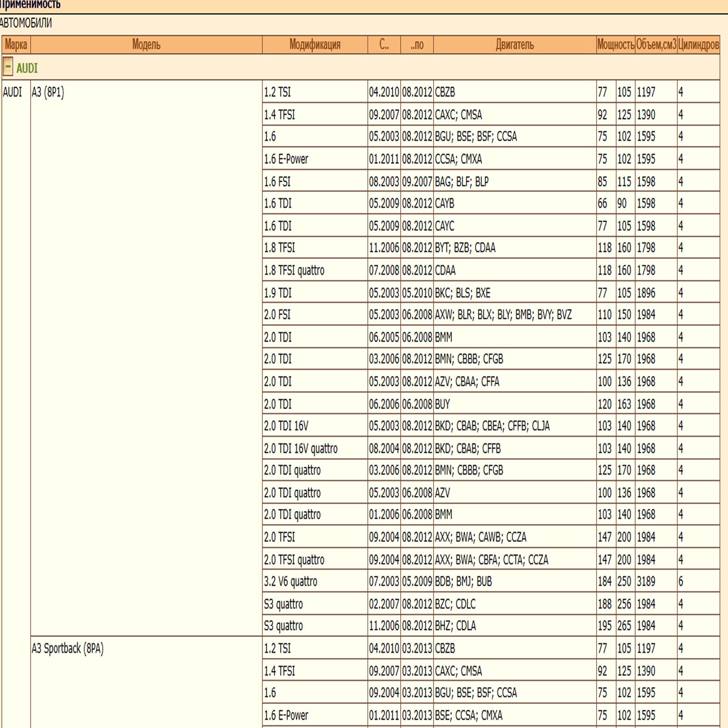
Task: Click the Марка column header
Action: click(16, 45)
